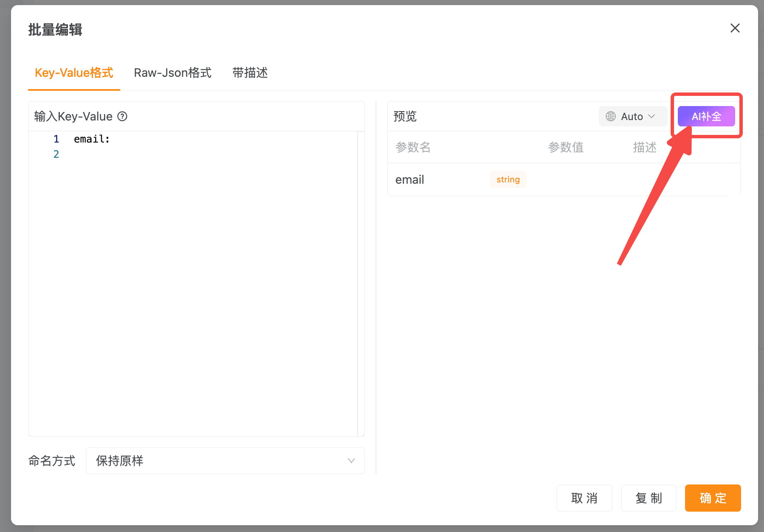Click the AI补全 auto-complete icon button
This screenshot has height=532, width=764.
pyautogui.click(x=706, y=116)
